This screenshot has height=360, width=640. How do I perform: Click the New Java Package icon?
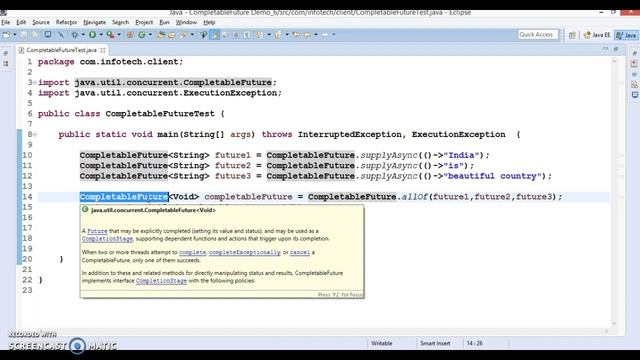click(x=130, y=35)
